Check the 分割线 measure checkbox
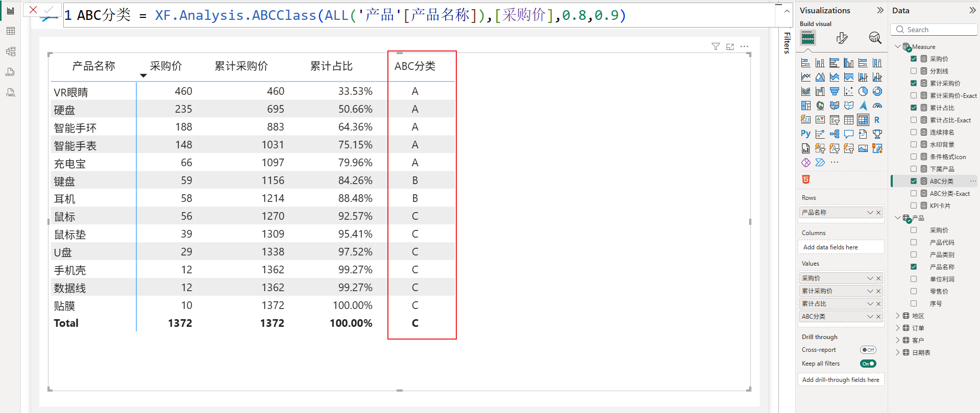980x413 pixels. [914, 71]
